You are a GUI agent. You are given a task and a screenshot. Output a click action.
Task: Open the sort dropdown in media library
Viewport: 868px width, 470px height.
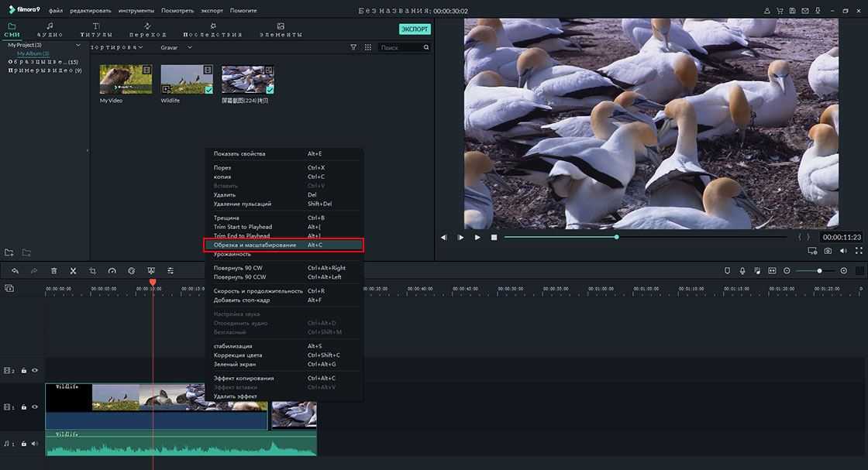117,47
